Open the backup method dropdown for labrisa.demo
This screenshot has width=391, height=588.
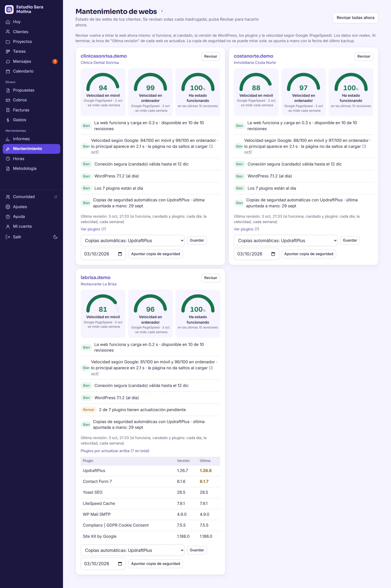click(133, 550)
